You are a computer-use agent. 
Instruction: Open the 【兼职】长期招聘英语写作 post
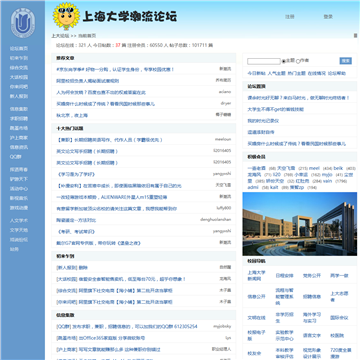(109, 140)
